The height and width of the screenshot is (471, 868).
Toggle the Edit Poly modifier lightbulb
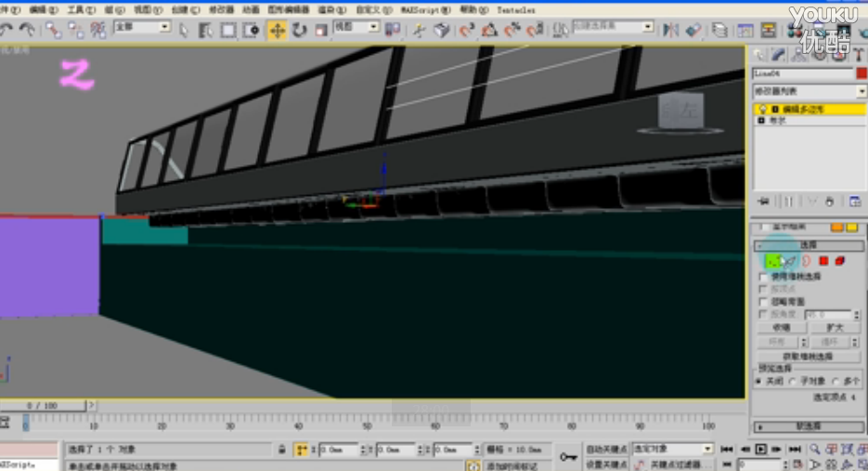point(763,110)
